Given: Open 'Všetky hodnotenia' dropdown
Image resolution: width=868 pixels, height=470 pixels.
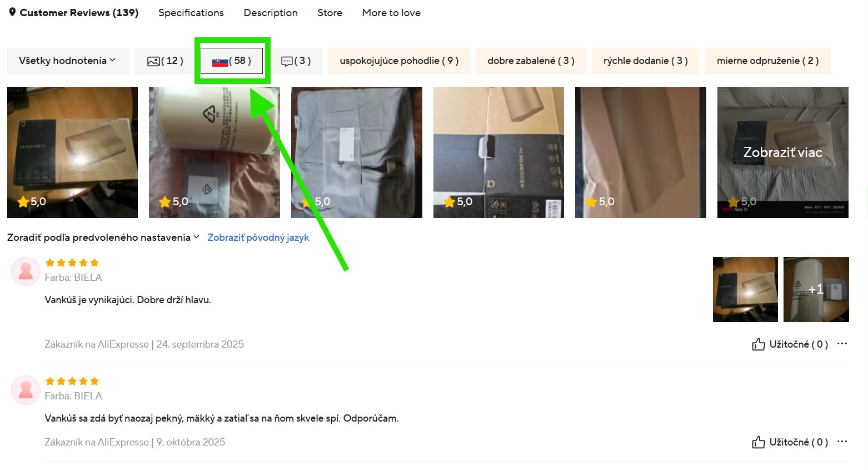Looking at the screenshot, I should coord(68,61).
